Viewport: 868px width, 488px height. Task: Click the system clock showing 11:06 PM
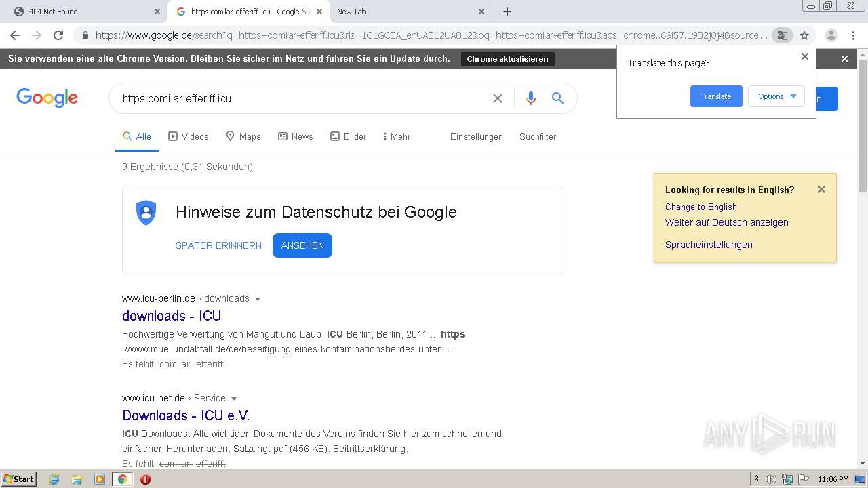click(833, 479)
